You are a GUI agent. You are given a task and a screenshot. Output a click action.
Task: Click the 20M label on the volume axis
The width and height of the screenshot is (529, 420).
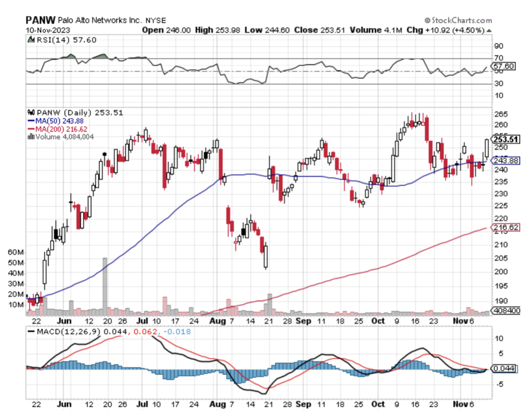tap(16, 294)
